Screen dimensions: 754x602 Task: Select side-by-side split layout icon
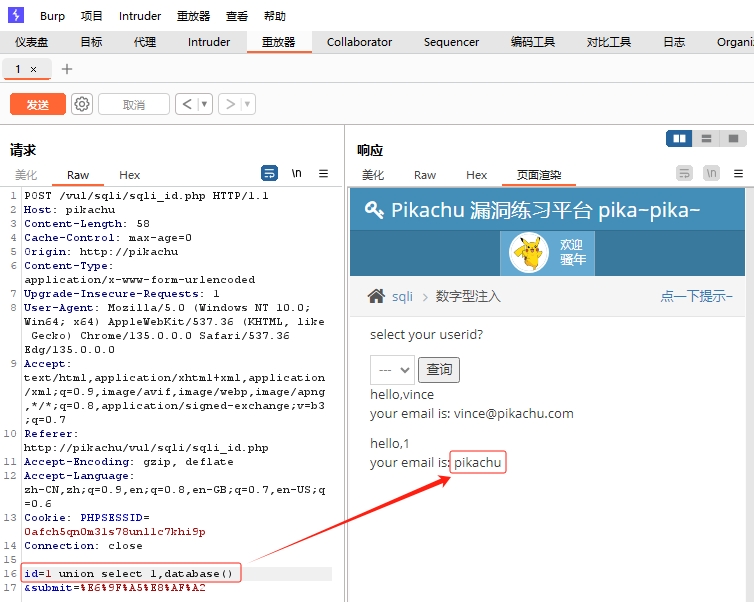coord(679,138)
